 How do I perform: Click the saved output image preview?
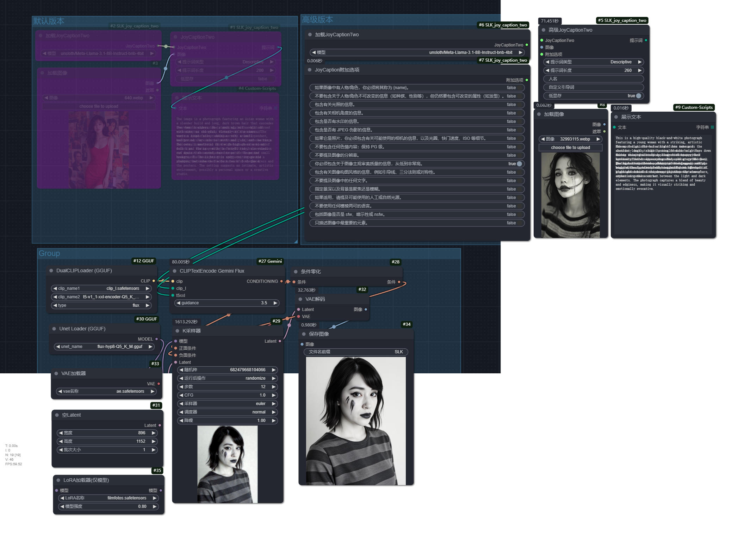[356, 421]
